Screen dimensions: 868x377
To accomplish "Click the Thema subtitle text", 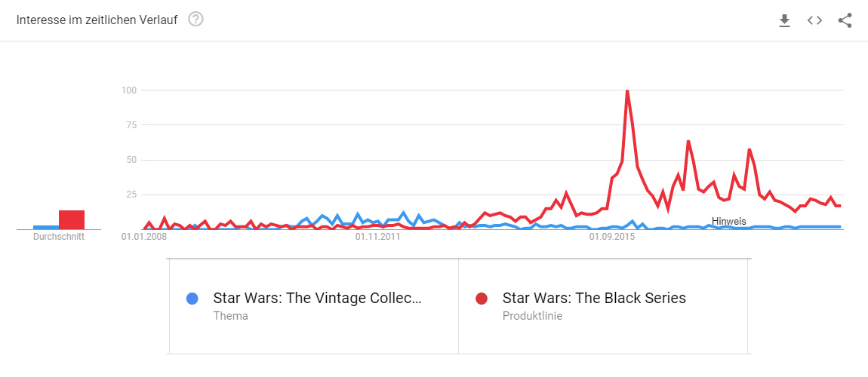I will (x=230, y=316).
